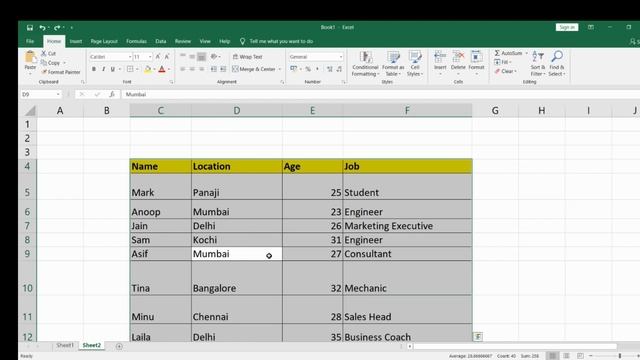This screenshot has width=640, height=360.
Task: Toggle align text left
Action: pos(182,69)
